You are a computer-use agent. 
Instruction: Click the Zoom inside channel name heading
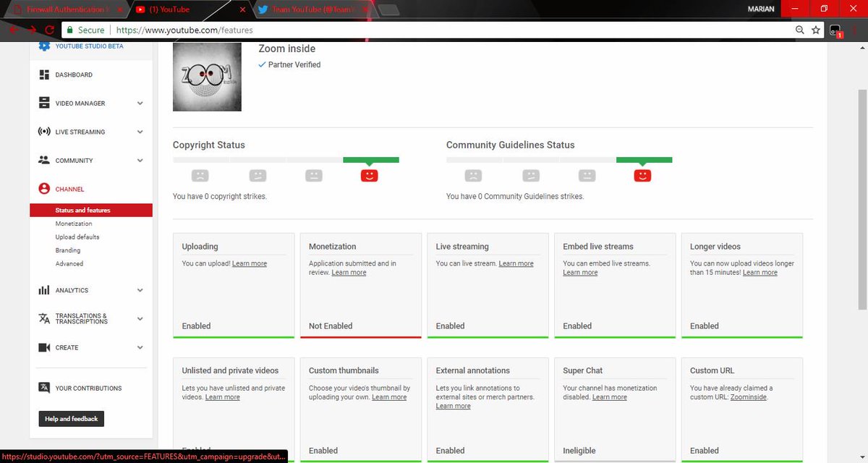tap(287, 48)
